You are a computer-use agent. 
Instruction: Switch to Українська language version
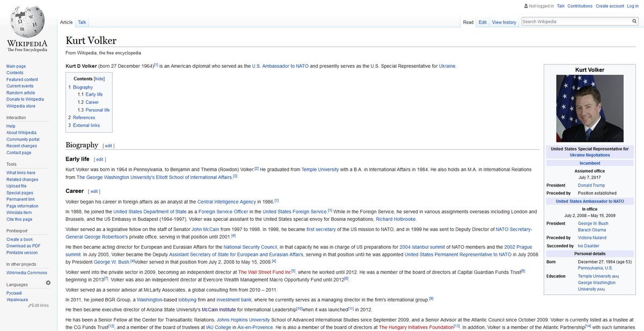(18, 299)
